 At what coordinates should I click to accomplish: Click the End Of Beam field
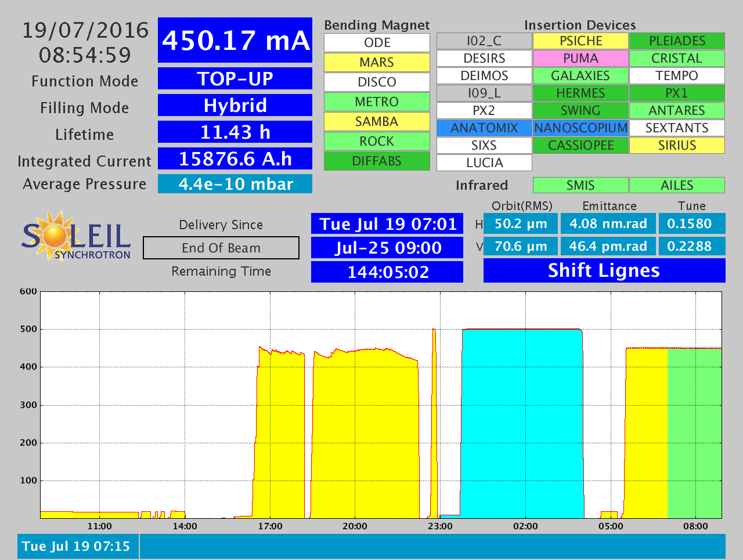click(221, 248)
